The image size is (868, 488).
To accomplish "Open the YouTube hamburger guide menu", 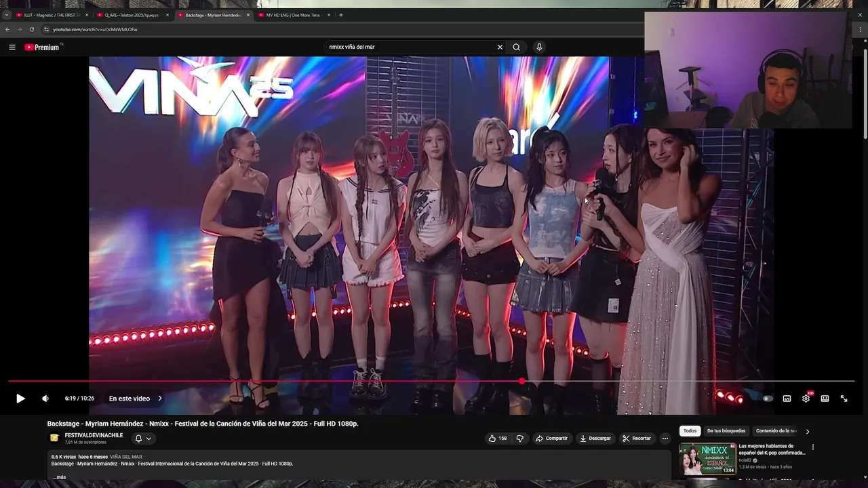I will 12,47.
